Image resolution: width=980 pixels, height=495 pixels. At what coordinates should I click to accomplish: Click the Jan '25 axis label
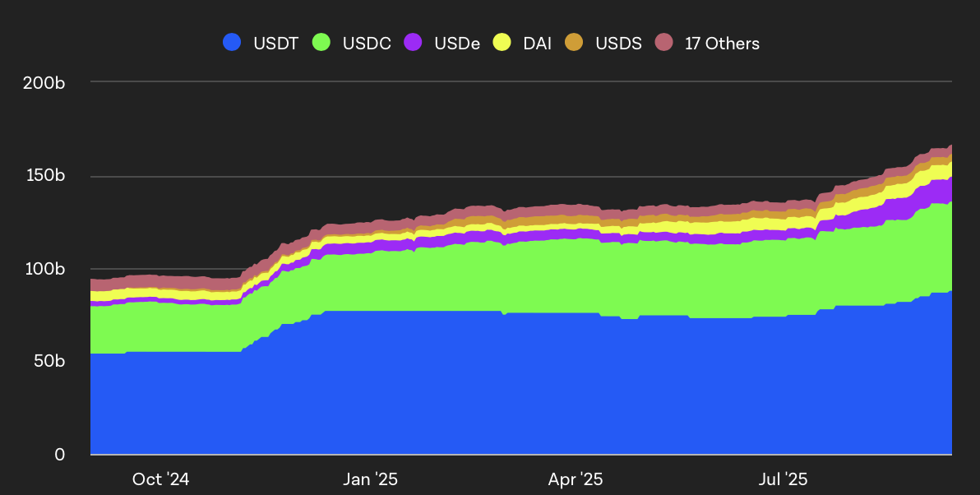pos(371,479)
